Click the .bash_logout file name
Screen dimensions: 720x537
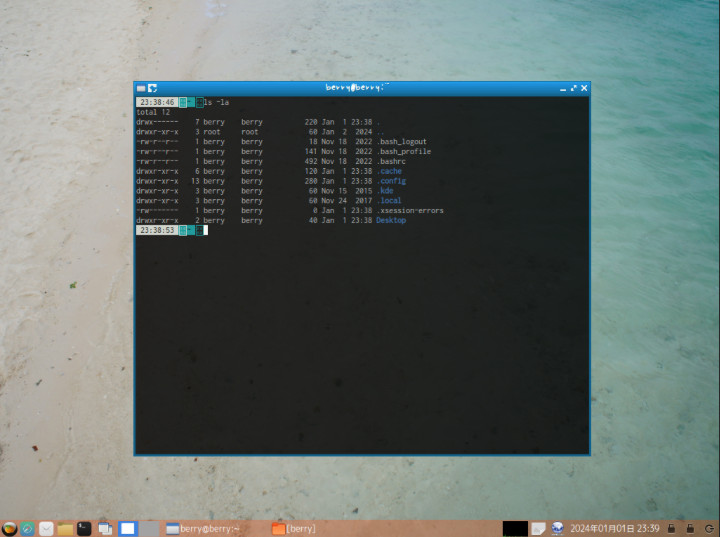(x=401, y=141)
